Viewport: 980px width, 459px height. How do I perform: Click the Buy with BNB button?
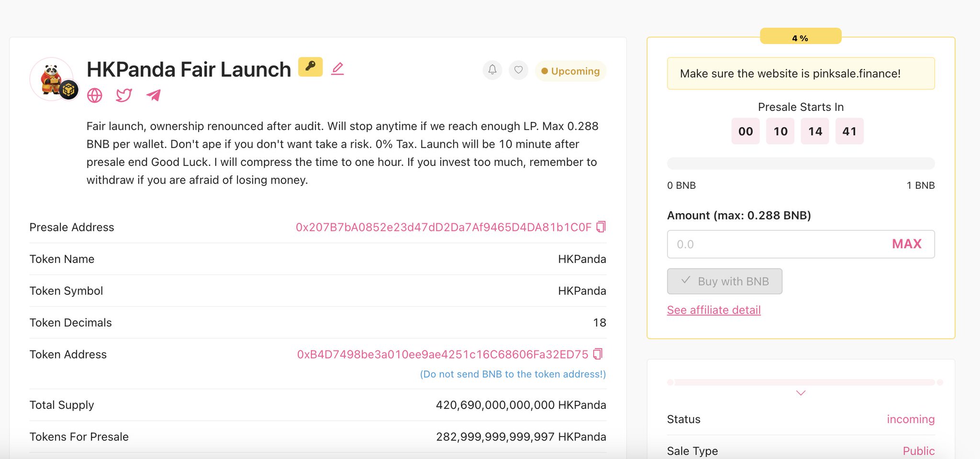click(724, 281)
